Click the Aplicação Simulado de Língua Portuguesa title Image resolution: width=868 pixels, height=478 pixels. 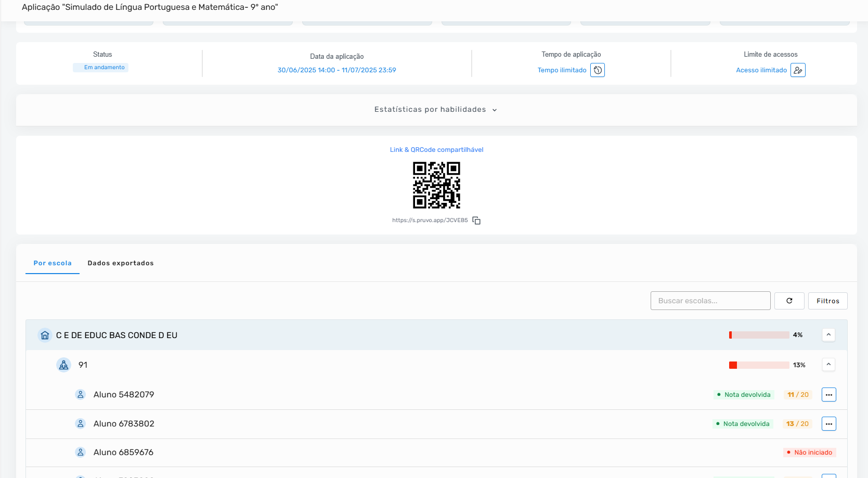150,7
